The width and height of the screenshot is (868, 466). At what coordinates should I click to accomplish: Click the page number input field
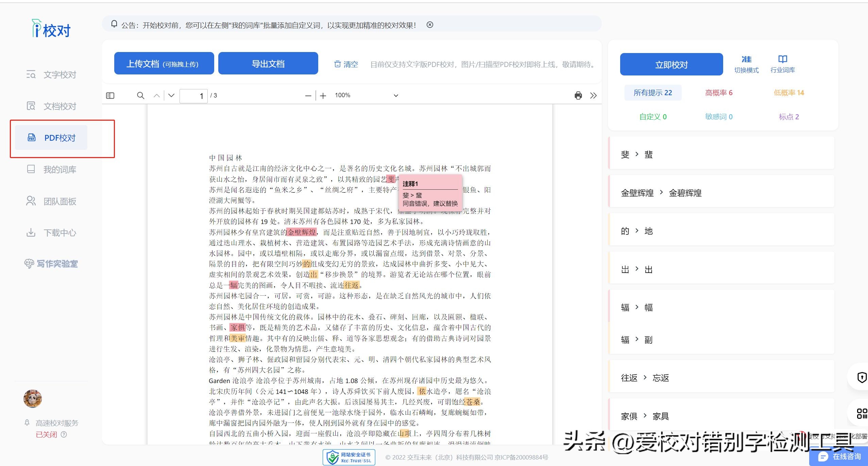[193, 96]
